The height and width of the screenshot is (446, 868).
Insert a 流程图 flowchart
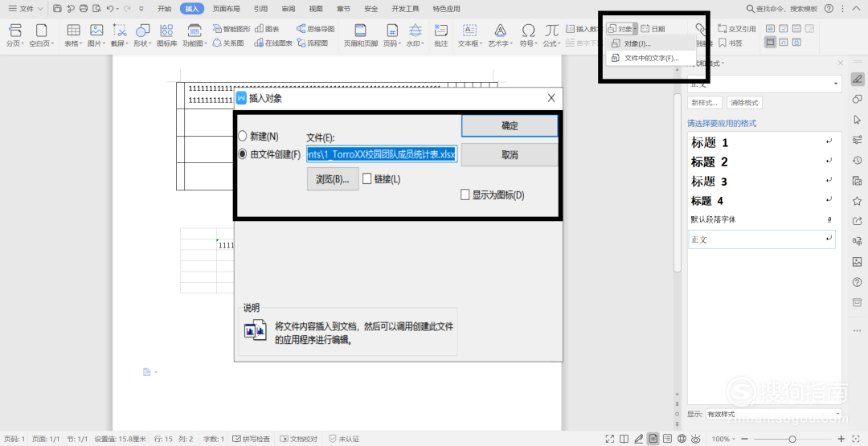(x=312, y=43)
